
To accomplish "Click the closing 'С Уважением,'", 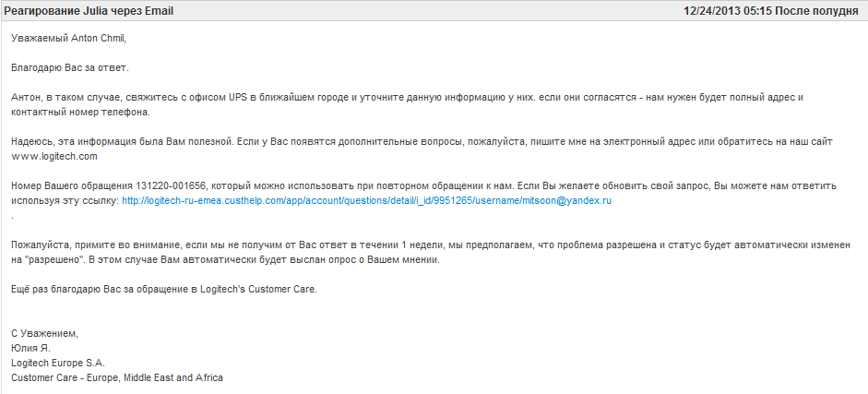I will (45, 334).
